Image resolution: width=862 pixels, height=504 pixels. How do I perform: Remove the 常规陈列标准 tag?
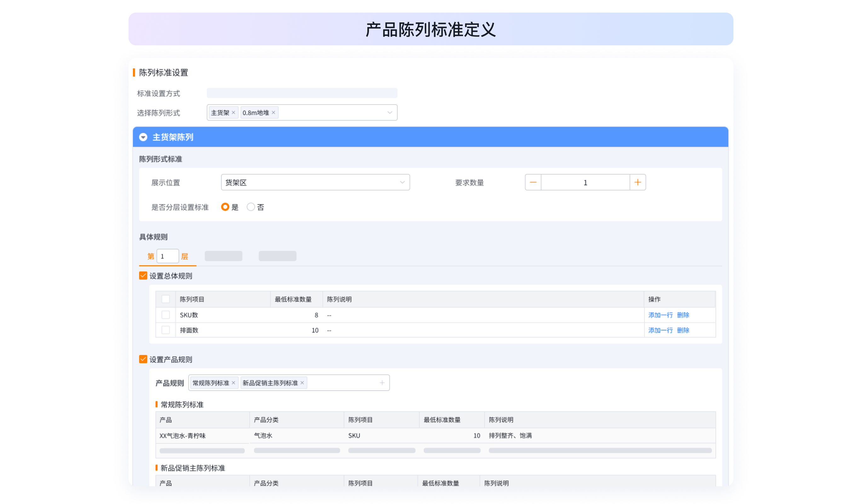[x=233, y=383]
